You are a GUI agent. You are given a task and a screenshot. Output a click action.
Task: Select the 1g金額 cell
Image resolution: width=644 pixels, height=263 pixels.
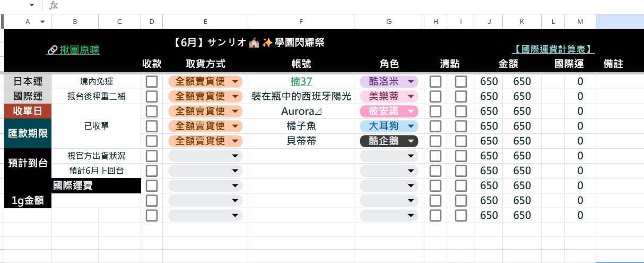click(x=28, y=200)
